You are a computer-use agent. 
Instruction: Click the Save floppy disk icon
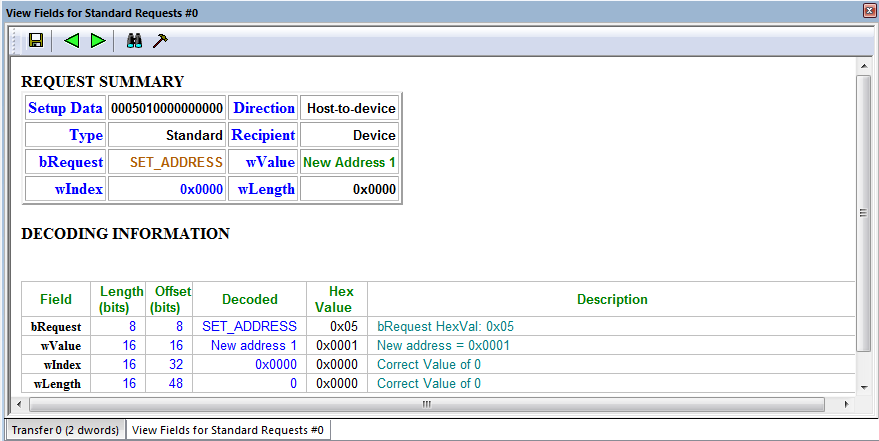click(36, 40)
